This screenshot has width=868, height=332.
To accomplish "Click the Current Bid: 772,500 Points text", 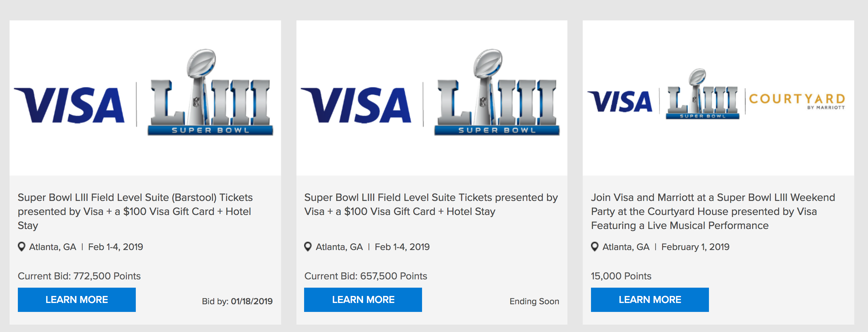I will pyautogui.click(x=79, y=276).
